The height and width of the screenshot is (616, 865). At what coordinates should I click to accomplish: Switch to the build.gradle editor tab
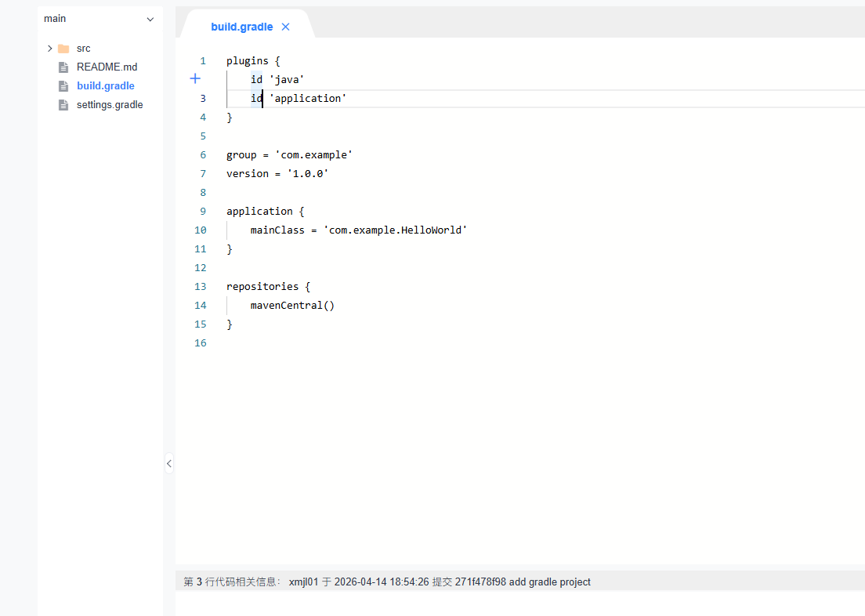pyautogui.click(x=241, y=27)
